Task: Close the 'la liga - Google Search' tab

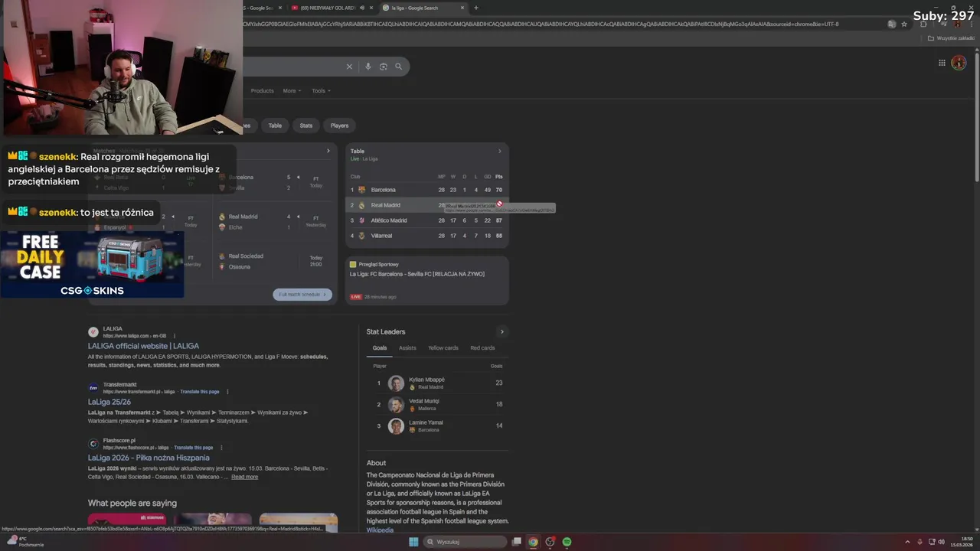Action: 462,8
